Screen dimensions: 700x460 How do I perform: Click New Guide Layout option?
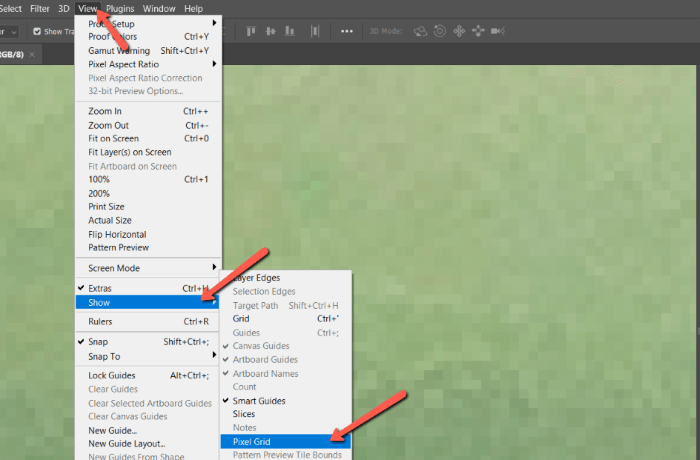click(127, 443)
